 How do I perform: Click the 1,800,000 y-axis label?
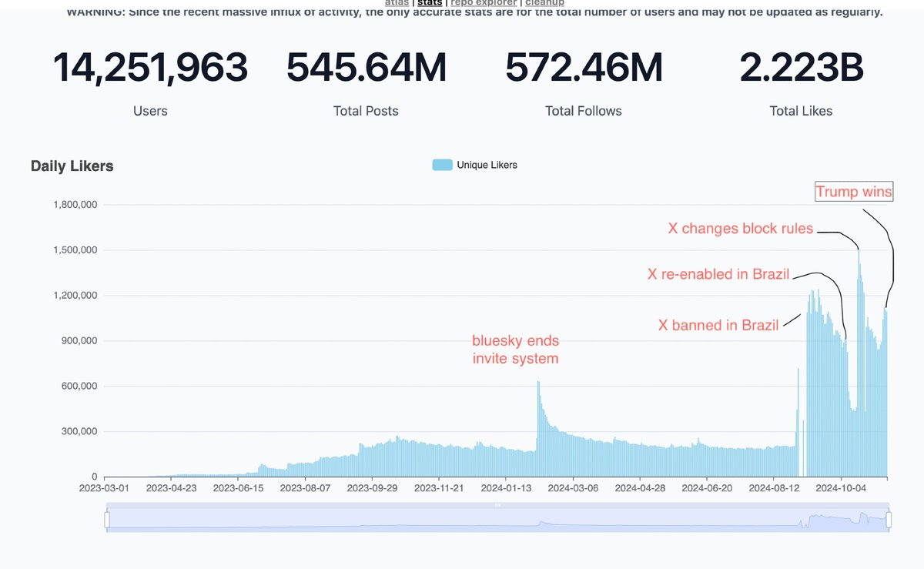(75, 205)
